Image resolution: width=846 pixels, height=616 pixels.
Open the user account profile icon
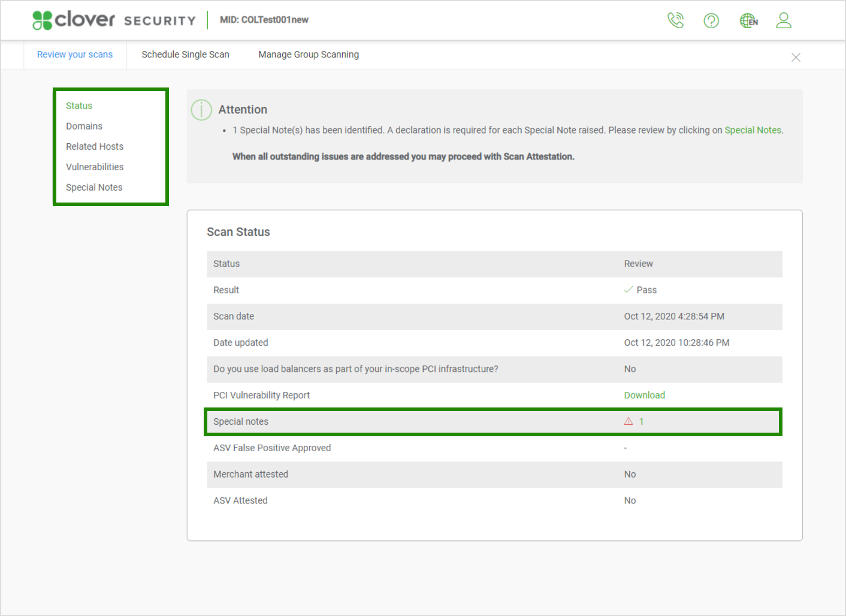coord(784,21)
